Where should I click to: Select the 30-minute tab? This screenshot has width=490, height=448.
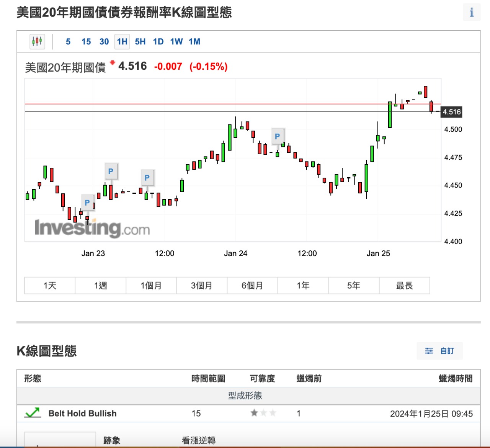pos(104,41)
